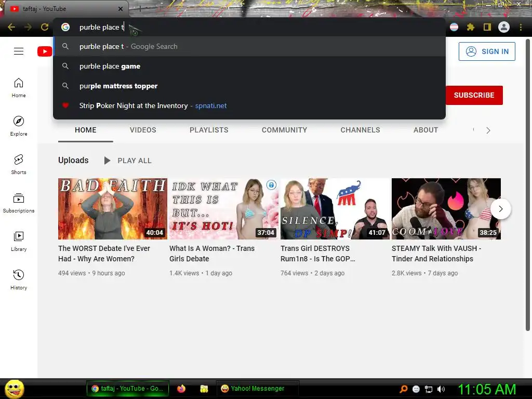Show more channel tabs with the right chevron
This screenshot has width=532, height=399.
pyautogui.click(x=488, y=130)
